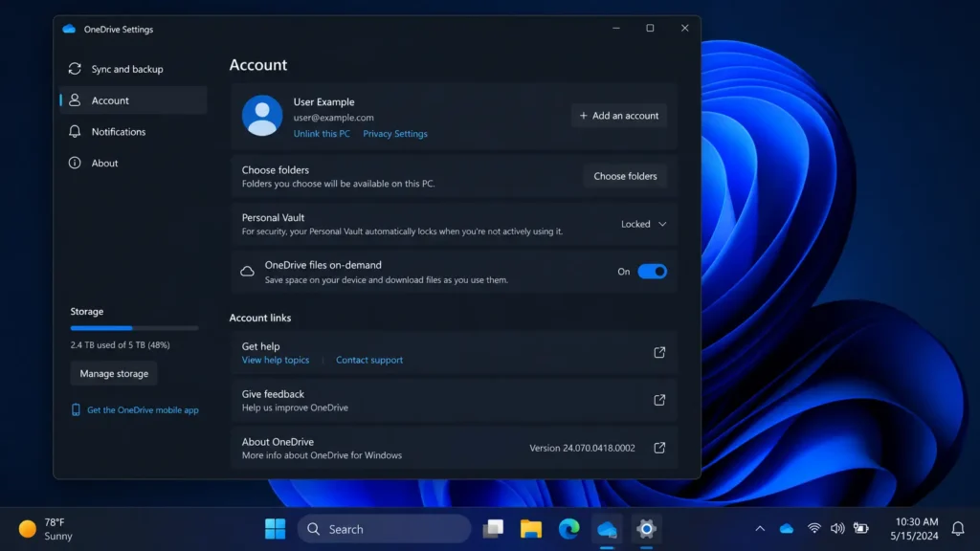Click the volume speaker tray icon
The image size is (980, 551).
837,528
